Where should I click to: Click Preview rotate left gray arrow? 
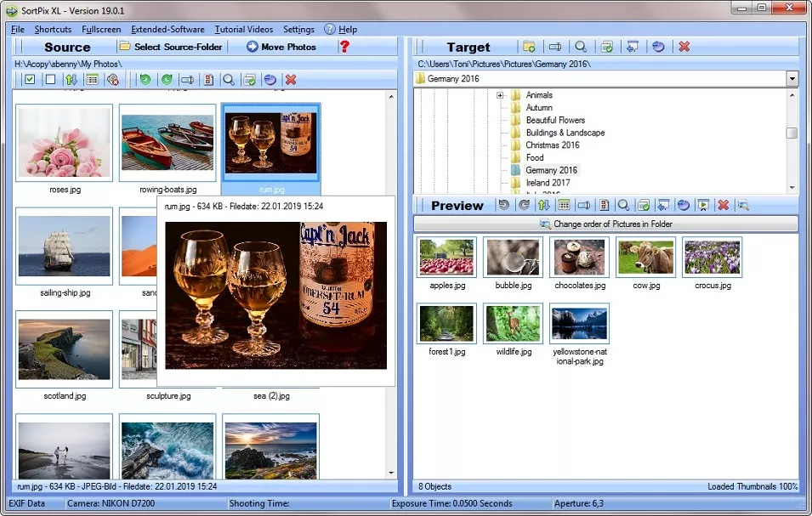point(504,206)
